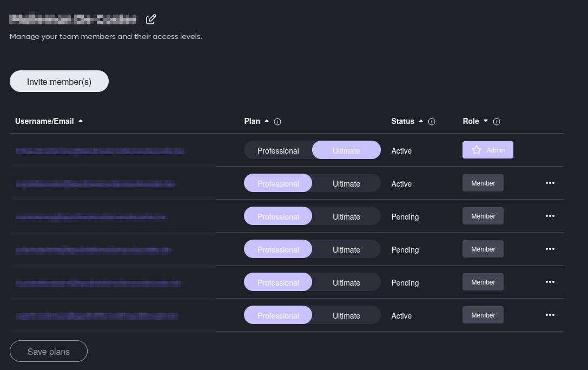Click the Plan column header
Screen dimensions: 588x370
point(252,121)
